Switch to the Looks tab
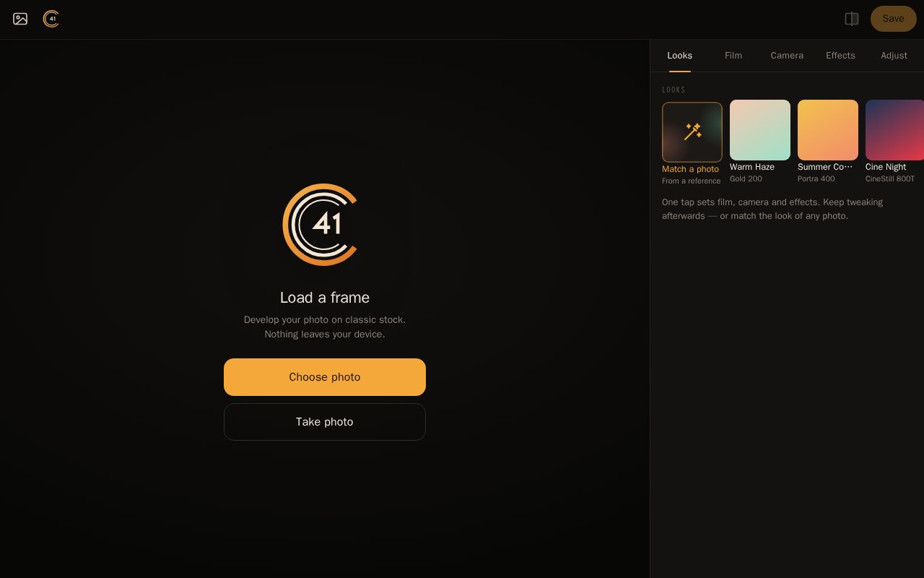924x578 pixels. (x=679, y=56)
